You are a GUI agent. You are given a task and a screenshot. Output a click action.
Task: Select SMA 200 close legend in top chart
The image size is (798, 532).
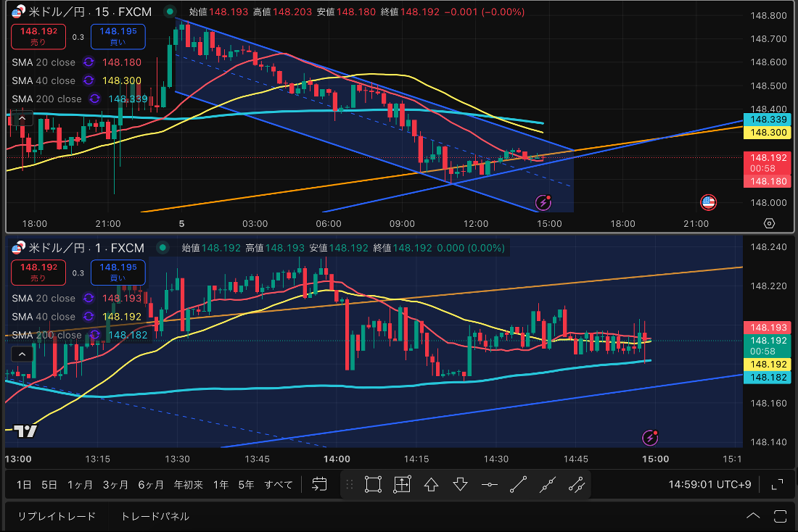pos(47,99)
